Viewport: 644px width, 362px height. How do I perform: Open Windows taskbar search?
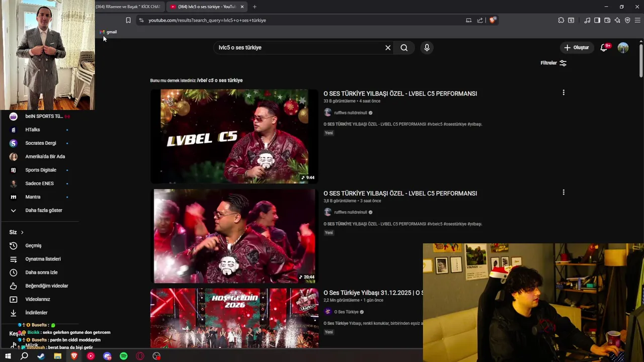[x=24, y=356]
